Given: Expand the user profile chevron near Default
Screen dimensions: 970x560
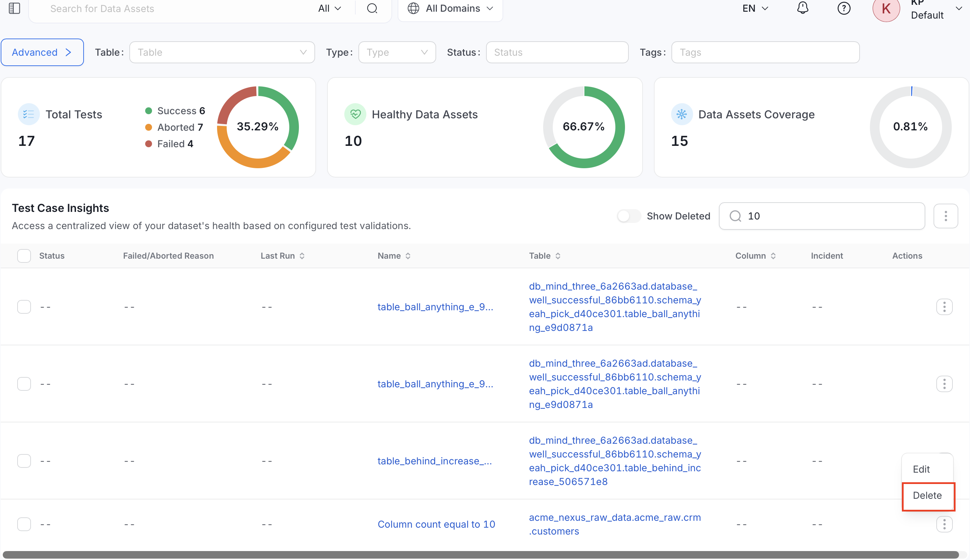Looking at the screenshot, I should (x=959, y=8).
